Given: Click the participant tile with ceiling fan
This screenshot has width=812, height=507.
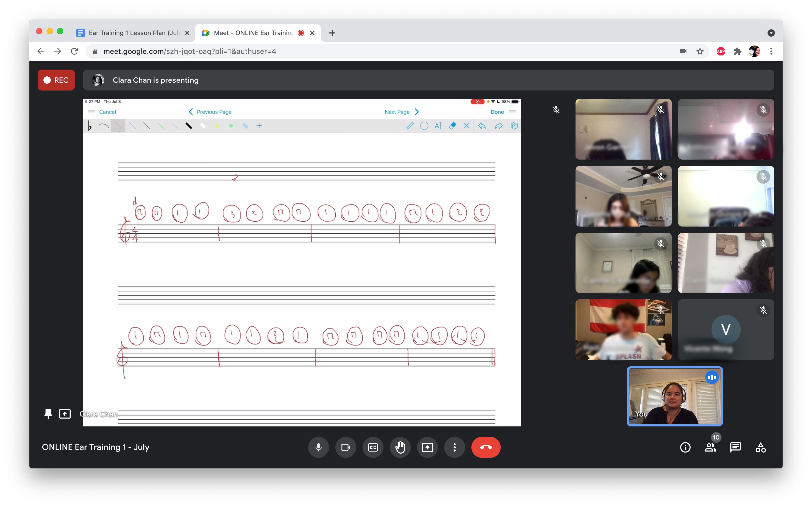Looking at the screenshot, I should click(x=623, y=196).
